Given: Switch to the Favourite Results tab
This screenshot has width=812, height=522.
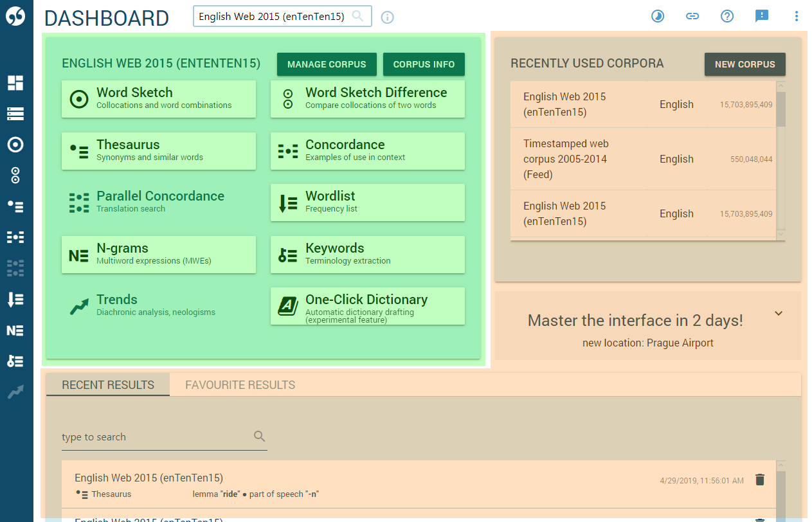Looking at the screenshot, I should point(240,384).
